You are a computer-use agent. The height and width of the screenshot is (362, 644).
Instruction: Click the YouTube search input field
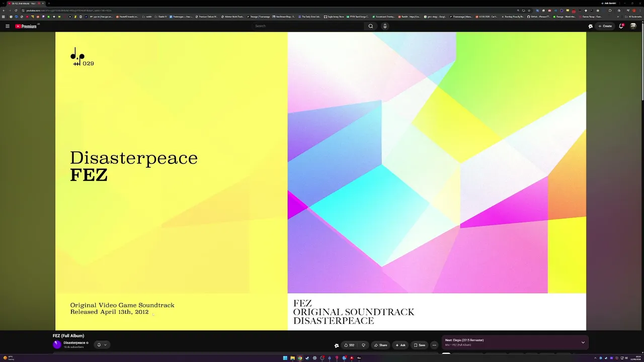click(308, 26)
